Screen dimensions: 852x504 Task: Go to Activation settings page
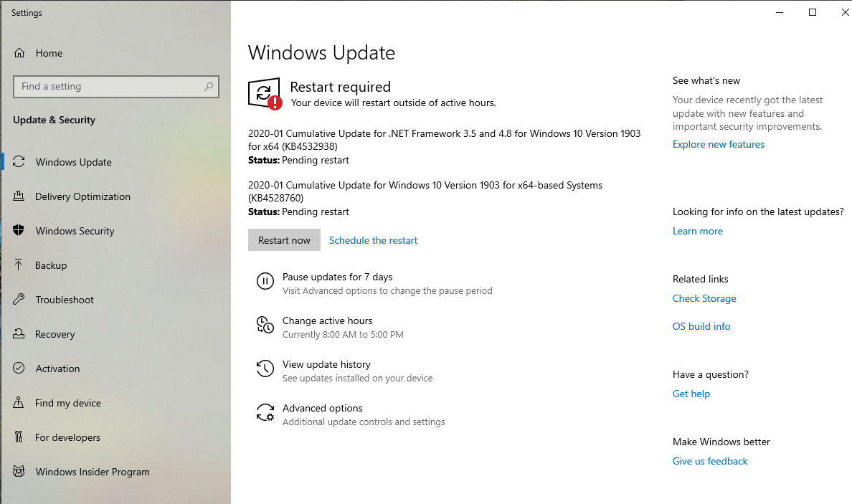[57, 369]
